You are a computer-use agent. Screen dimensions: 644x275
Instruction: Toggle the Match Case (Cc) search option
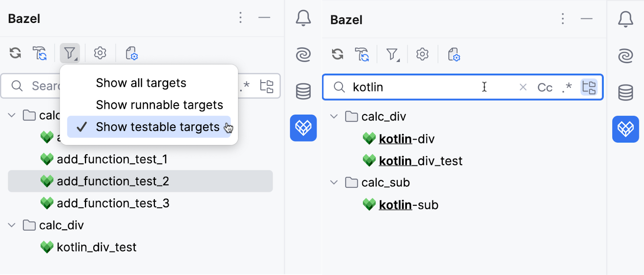[545, 87]
